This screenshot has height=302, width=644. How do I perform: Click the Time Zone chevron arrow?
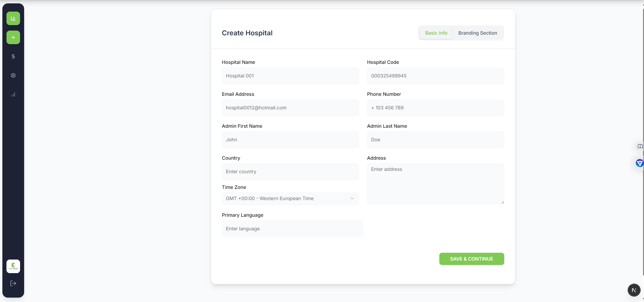352,199
